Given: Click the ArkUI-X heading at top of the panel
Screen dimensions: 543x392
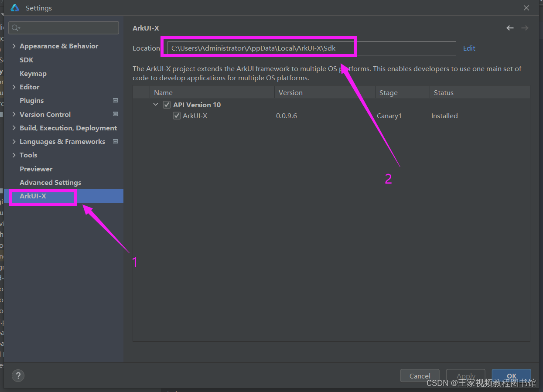Looking at the screenshot, I should pyautogui.click(x=146, y=28).
